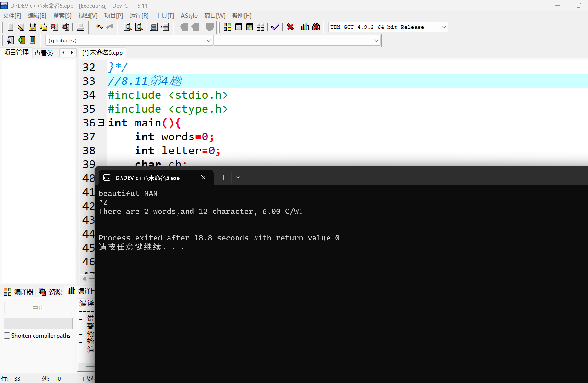Click the Compile colored-squares icon

point(227,27)
